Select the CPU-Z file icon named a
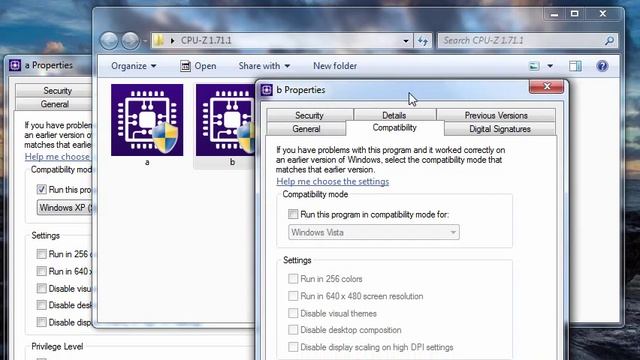This screenshot has width=640, height=360. pyautogui.click(x=147, y=120)
